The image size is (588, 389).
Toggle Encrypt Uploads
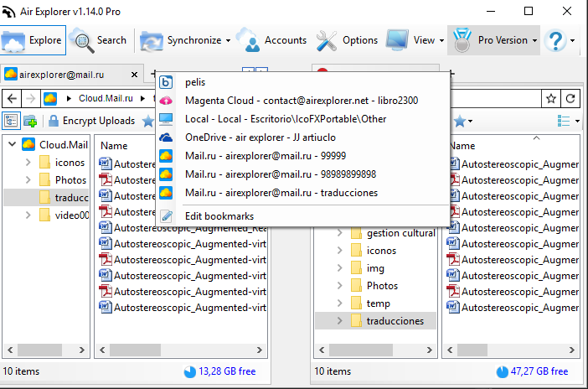point(92,121)
